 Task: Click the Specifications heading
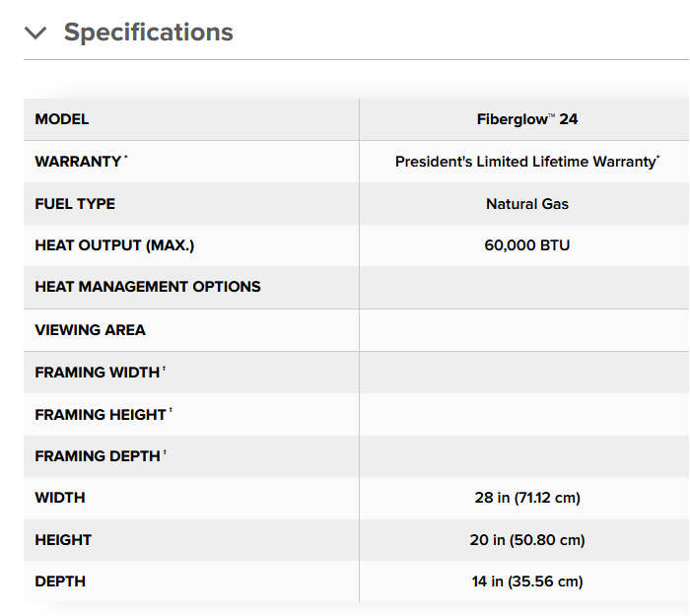click(x=148, y=33)
